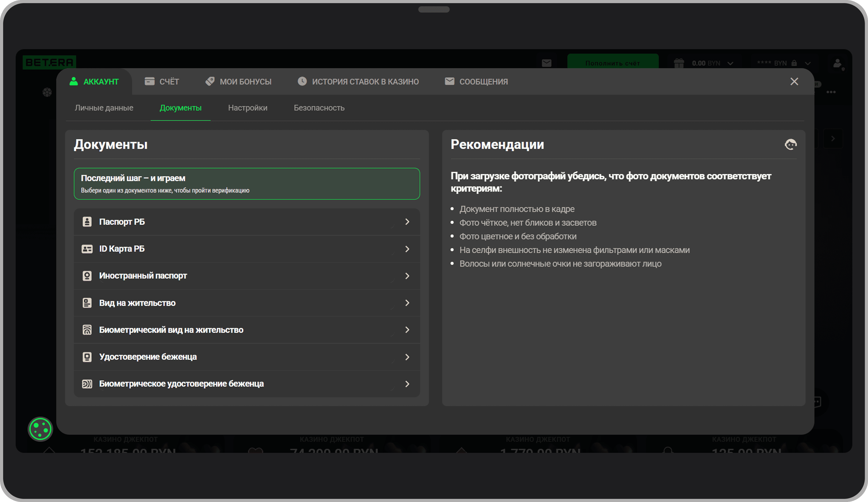Expand the hidden BYN balance dropdown
This screenshot has width=868, height=502.
pos(808,63)
